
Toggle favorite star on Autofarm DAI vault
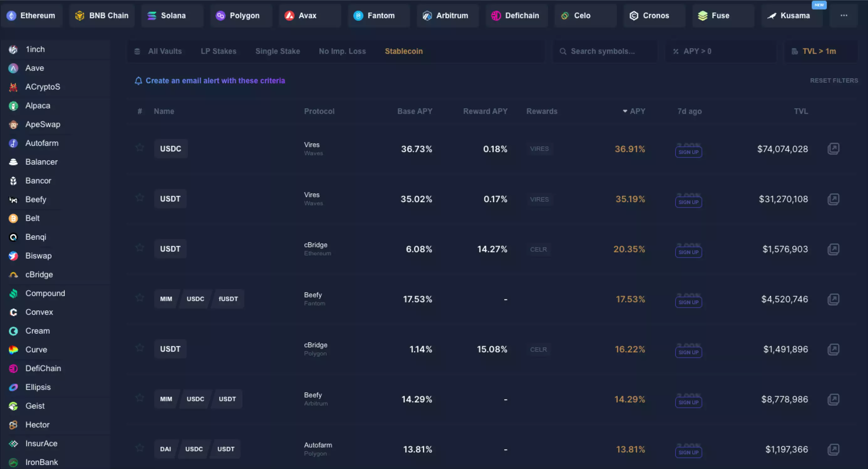point(140,448)
